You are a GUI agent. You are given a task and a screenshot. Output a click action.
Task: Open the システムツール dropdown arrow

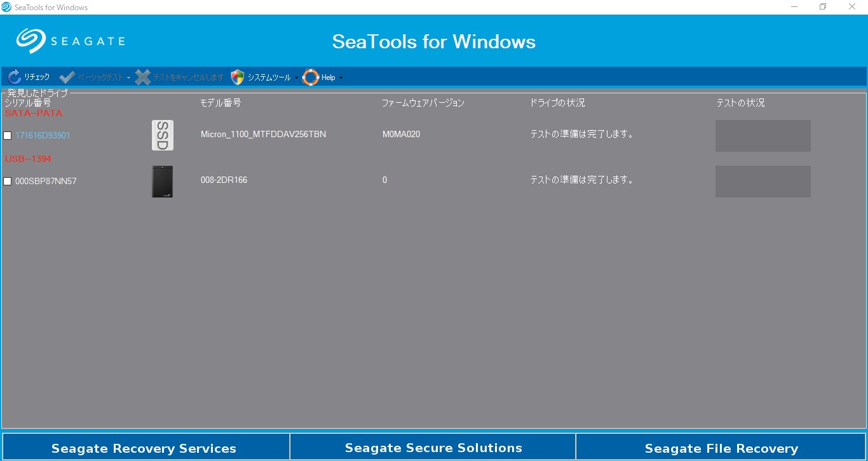click(296, 78)
